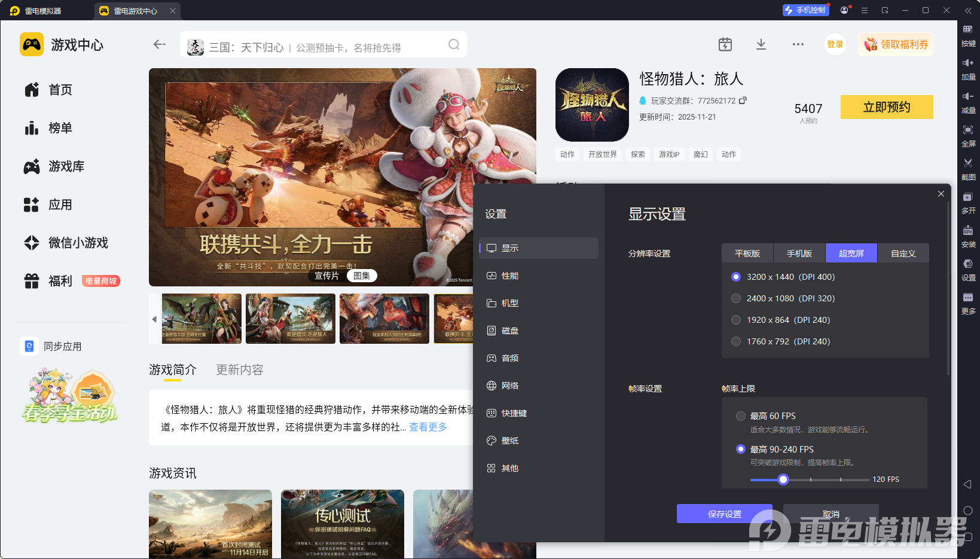The width and height of the screenshot is (980, 559).
Task: Open 其他 settings category
Action: coord(539,468)
